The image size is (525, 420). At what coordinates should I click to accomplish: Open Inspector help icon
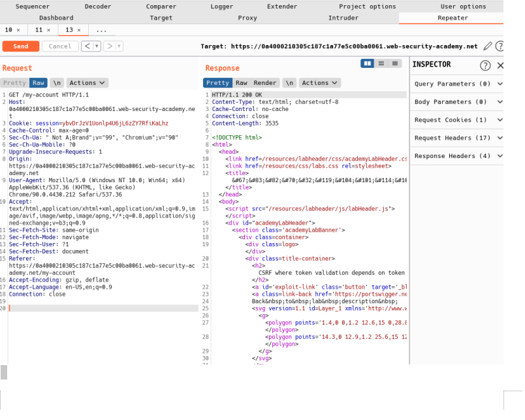(485, 65)
